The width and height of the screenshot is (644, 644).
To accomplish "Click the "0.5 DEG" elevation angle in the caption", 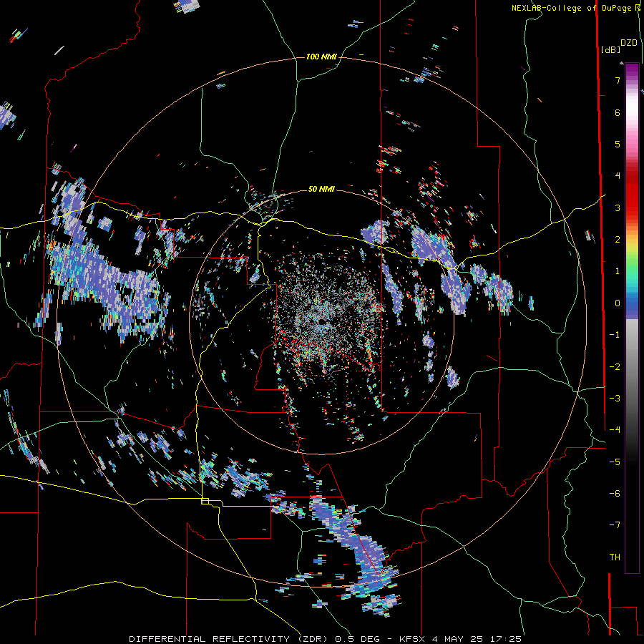I will [x=358, y=639].
